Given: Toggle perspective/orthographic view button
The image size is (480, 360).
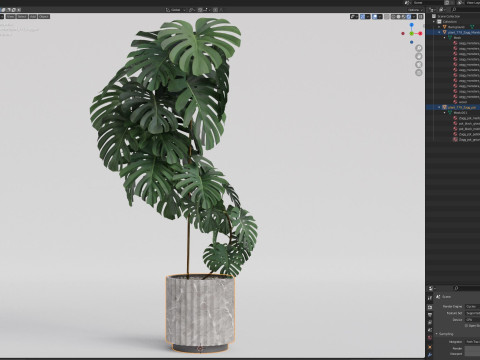Looking at the screenshot, I should [x=419, y=73].
